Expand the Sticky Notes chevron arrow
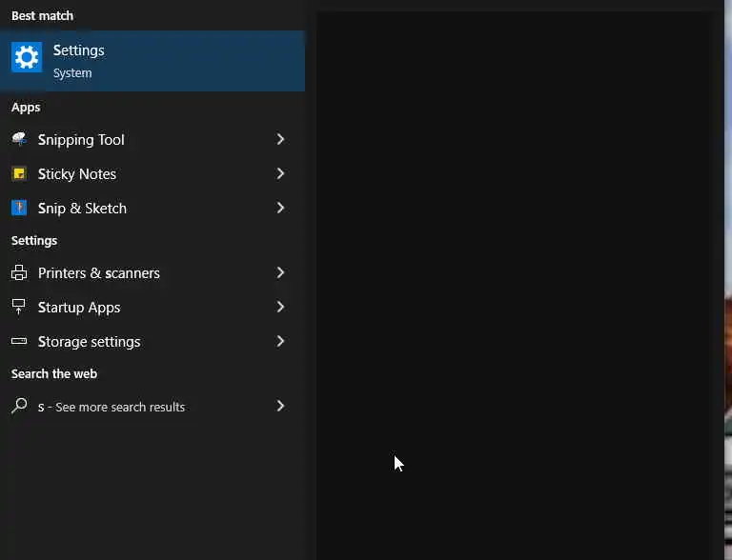The width and height of the screenshot is (732, 560). (280, 174)
